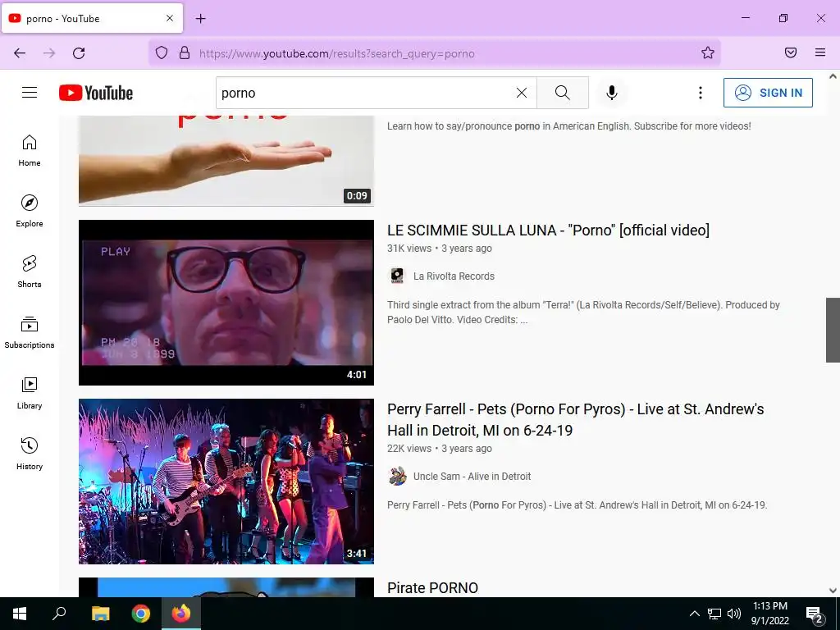Click La Rivolta Records channel name
Screen dimensions: 840x630
[x=454, y=276]
